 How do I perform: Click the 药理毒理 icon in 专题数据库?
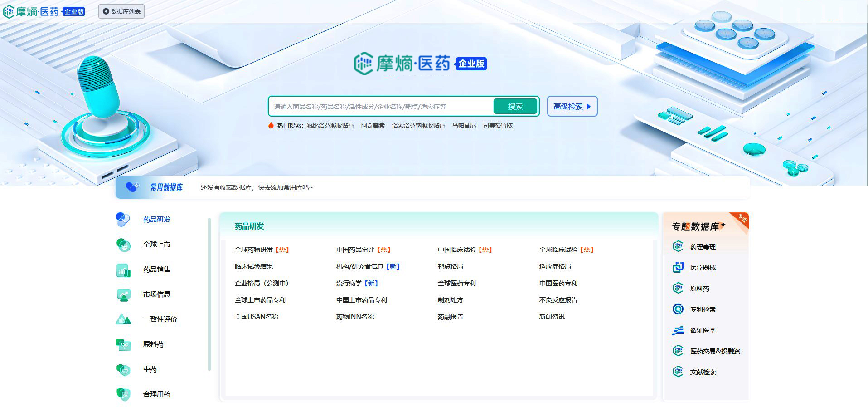[678, 246]
